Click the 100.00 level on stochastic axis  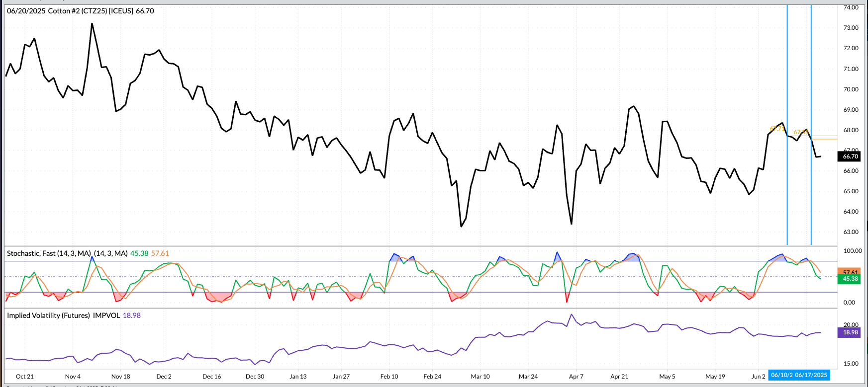coord(852,251)
